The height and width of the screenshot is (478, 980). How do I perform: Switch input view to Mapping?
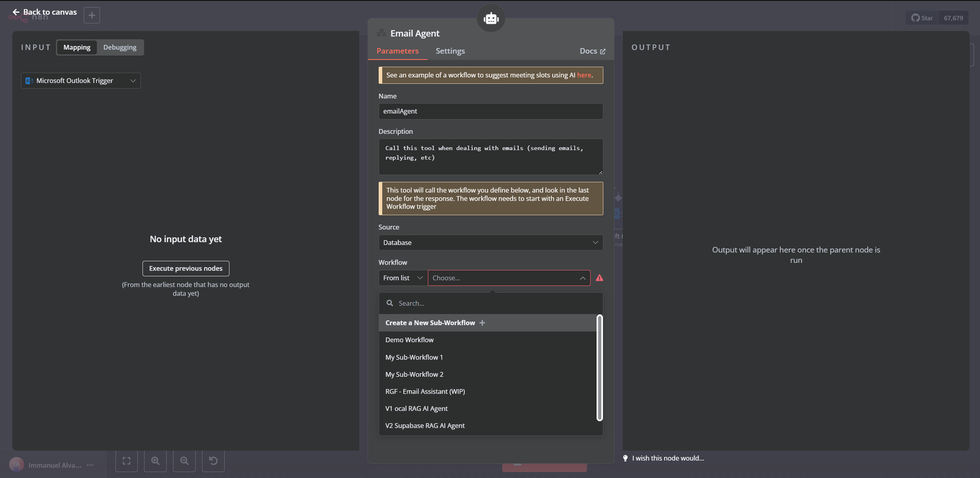point(77,47)
